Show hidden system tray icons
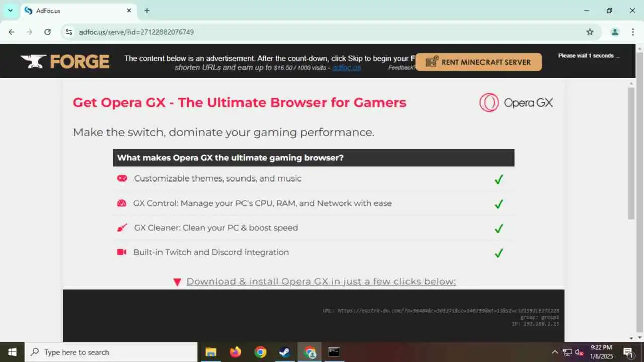 coord(555,352)
